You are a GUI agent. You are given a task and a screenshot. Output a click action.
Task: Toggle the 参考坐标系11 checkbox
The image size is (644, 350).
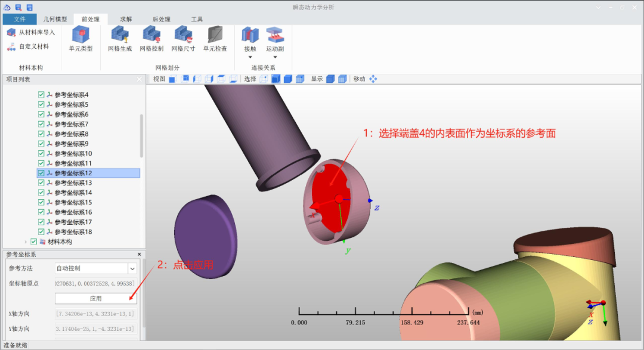pos(41,163)
